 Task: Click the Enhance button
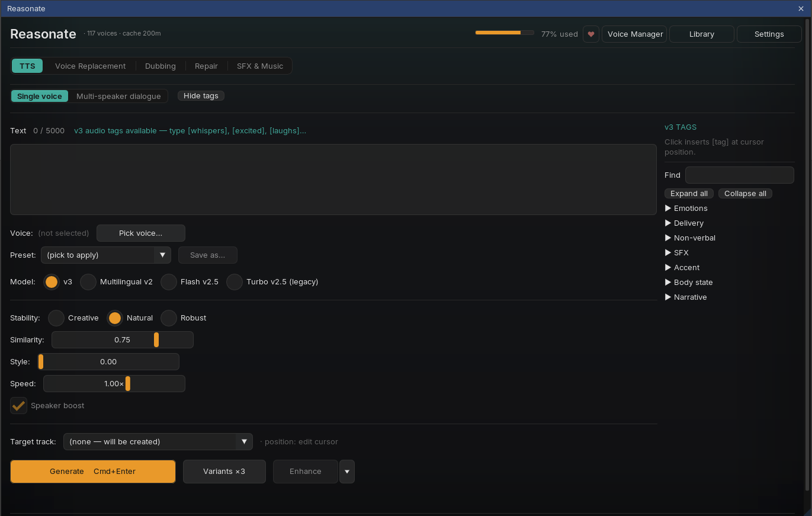pos(306,472)
